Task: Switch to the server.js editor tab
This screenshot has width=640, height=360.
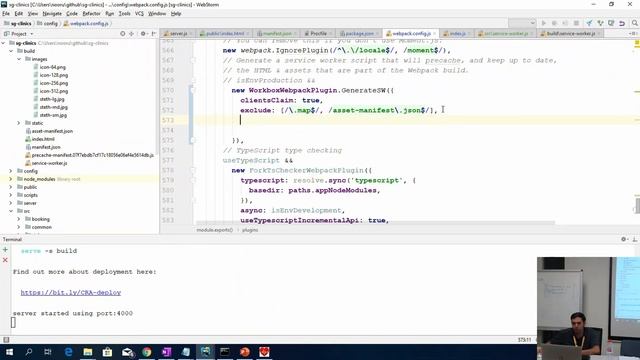Action: pyautogui.click(x=178, y=33)
